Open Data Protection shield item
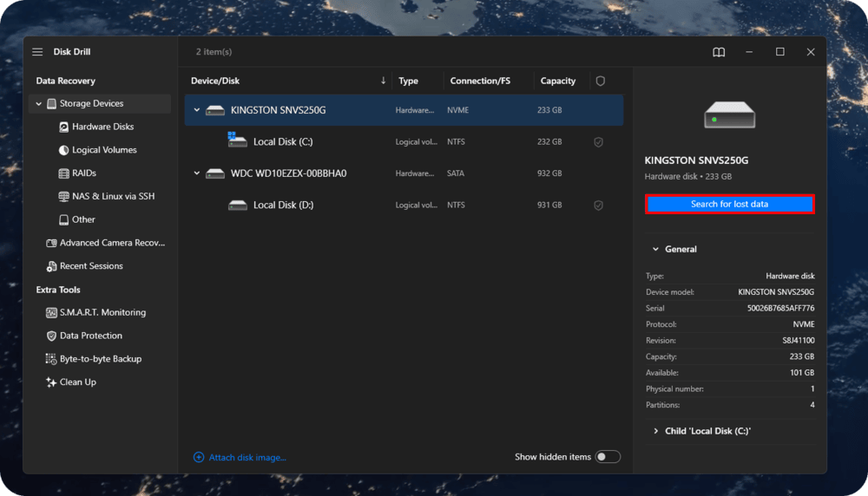Image resolution: width=868 pixels, height=496 pixels. pos(90,336)
